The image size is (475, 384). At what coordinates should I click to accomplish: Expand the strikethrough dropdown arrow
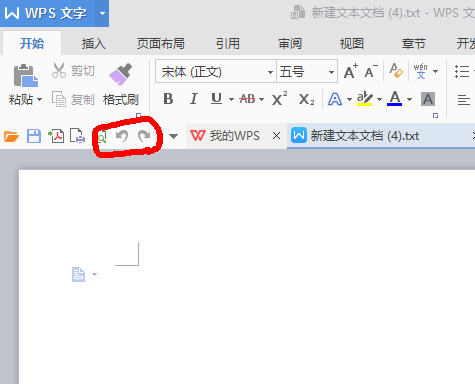pyautogui.click(x=261, y=99)
